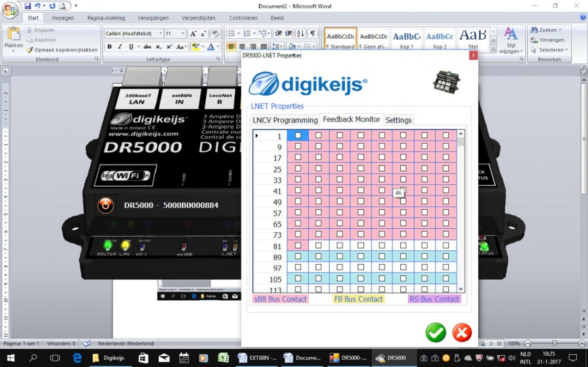The image size is (588, 367).
Task: Apply italic formatting in Word ribbon
Action: coord(120,47)
